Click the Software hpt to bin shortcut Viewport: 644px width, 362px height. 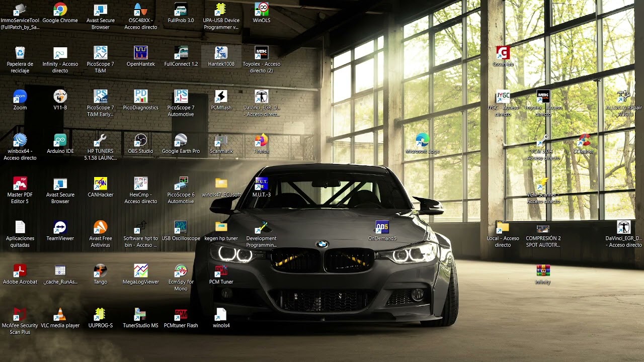[x=141, y=227]
